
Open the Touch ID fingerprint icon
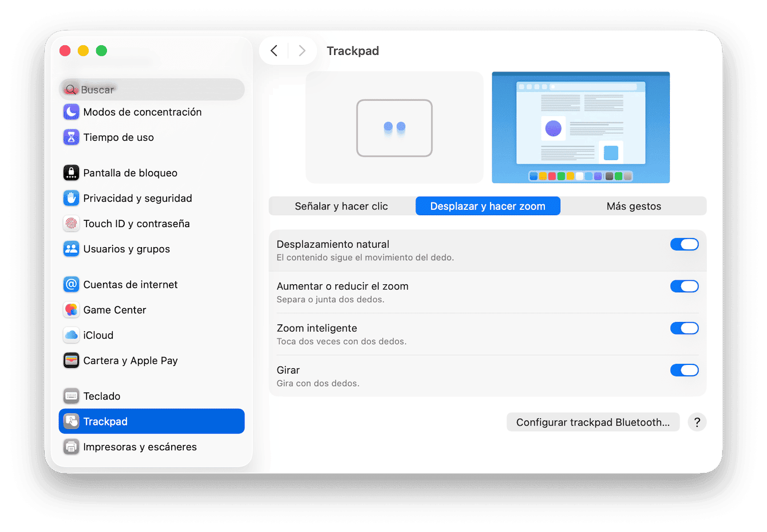click(x=71, y=224)
